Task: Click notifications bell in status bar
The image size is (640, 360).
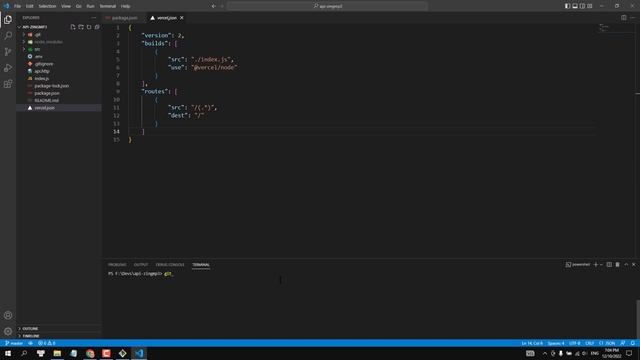Action: click(x=633, y=343)
